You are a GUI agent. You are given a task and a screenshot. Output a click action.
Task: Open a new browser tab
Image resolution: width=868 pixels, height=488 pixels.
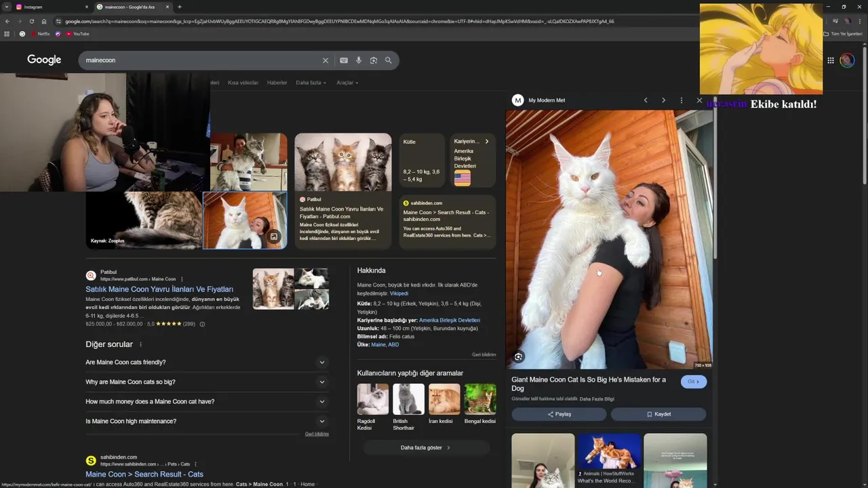point(180,7)
